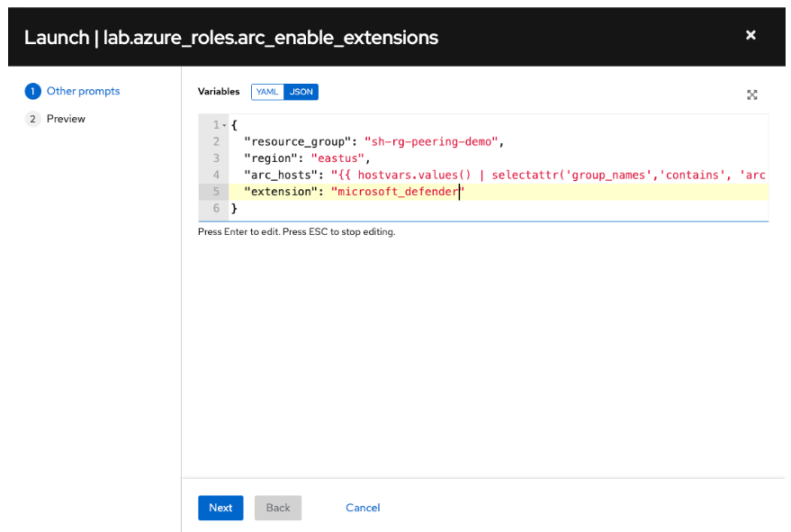Image resolution: width=791 pixels, height=532 pixels.
Task: Expand the Variables editor to fullscreen
Action: 752,95
